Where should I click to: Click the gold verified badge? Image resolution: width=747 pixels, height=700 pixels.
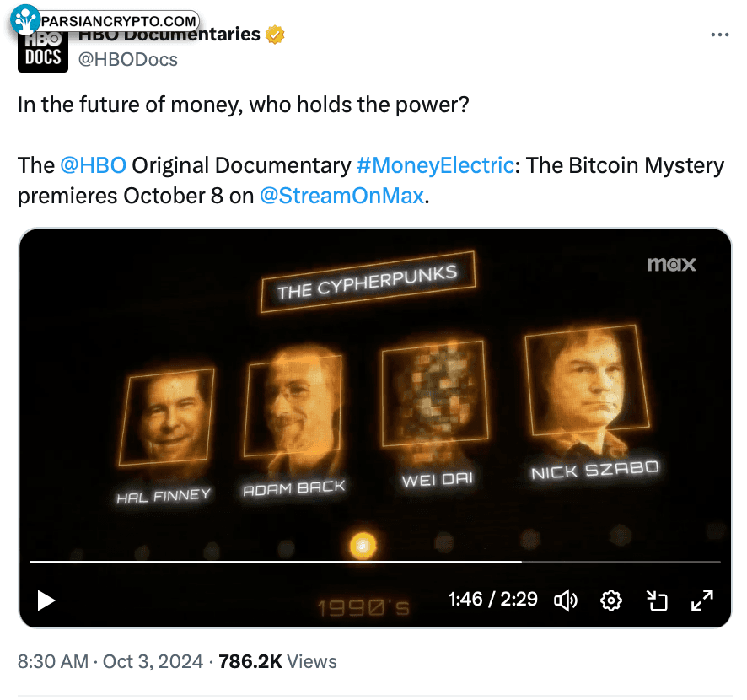276,35
